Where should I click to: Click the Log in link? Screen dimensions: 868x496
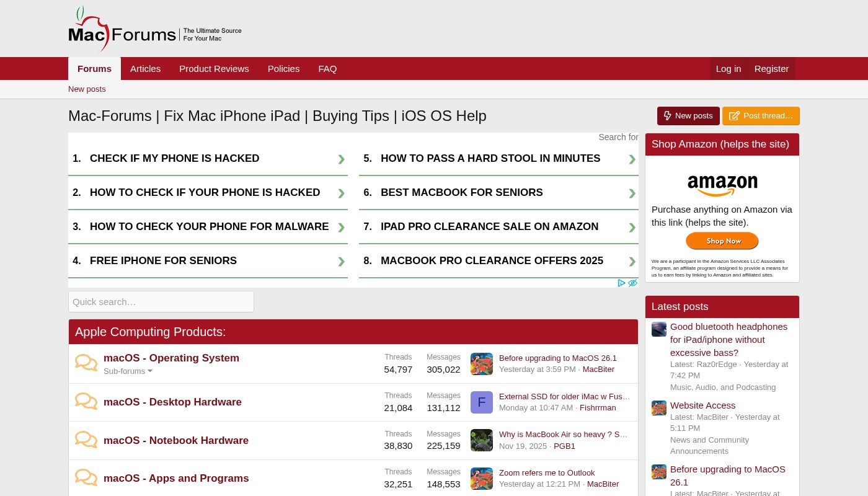pyautogui.click(x=728, y=69)
